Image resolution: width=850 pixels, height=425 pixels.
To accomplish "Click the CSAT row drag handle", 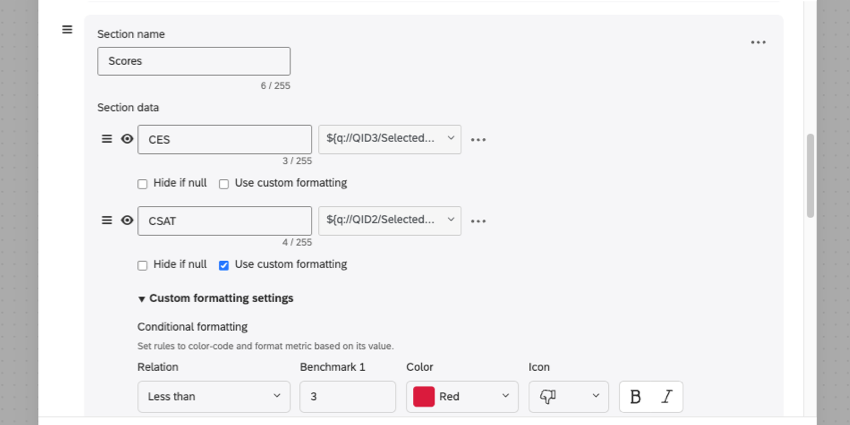I will pyautogui.click(x=107, y=221).
